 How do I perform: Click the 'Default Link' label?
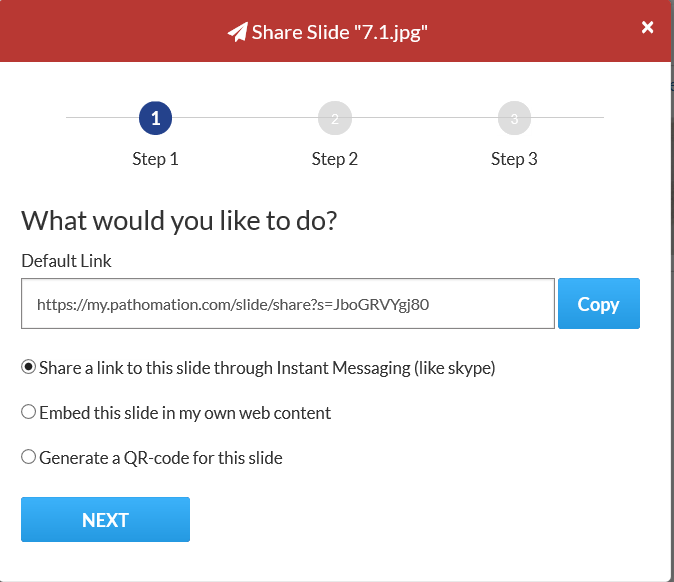click(x=66, y=261)
